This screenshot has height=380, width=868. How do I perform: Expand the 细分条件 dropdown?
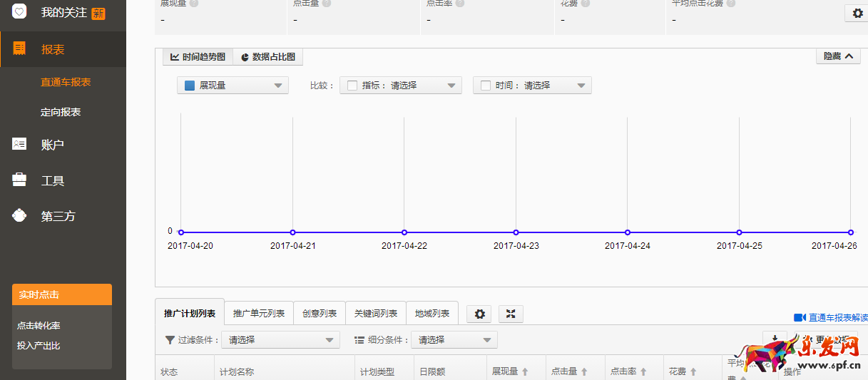(x=454, y=340)
